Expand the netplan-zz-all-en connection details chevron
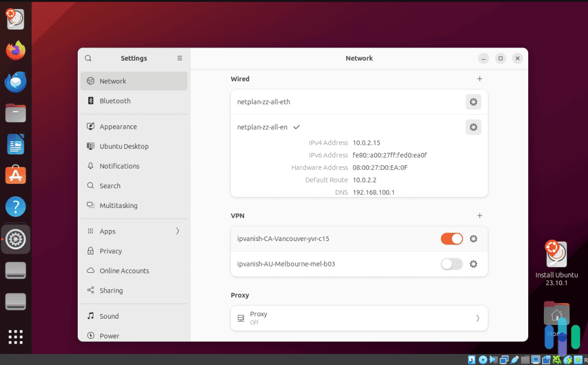The image size is (588, 365). point(296,127)
